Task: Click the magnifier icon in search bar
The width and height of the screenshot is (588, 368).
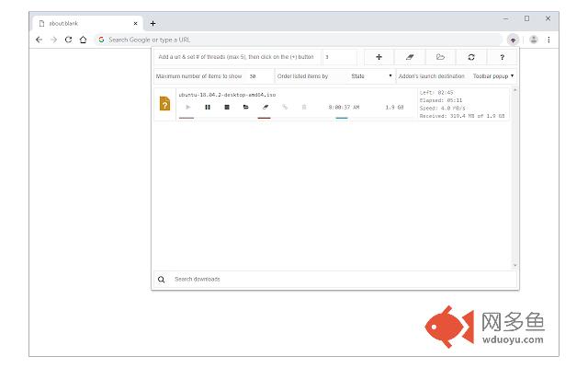Action: (x=162, y=280)
